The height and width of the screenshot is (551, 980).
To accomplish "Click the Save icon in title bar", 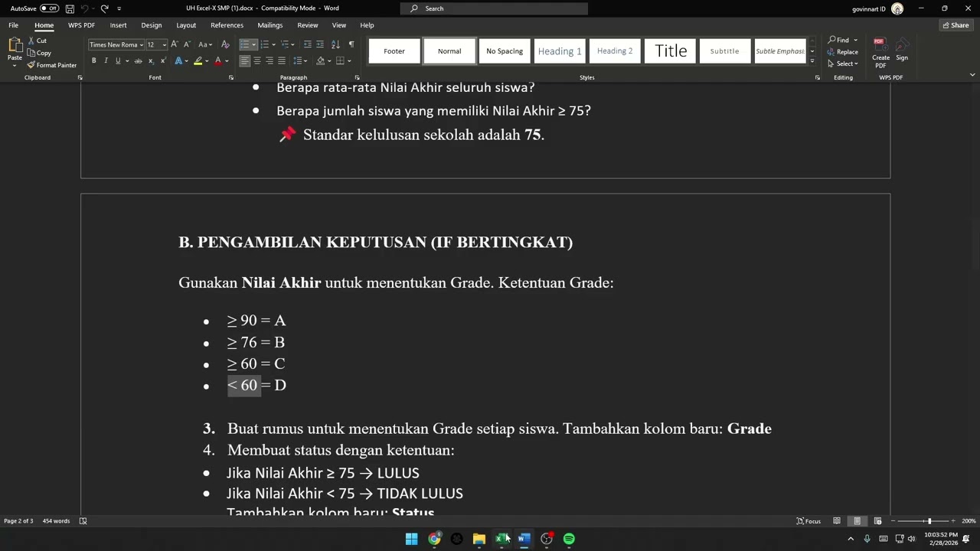I will pyautogui.click(x=70, y=8).
